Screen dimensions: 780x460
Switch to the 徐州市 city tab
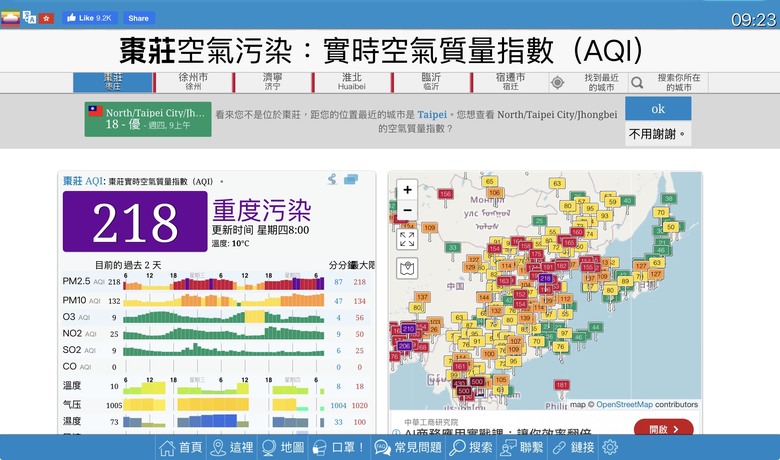193,82
